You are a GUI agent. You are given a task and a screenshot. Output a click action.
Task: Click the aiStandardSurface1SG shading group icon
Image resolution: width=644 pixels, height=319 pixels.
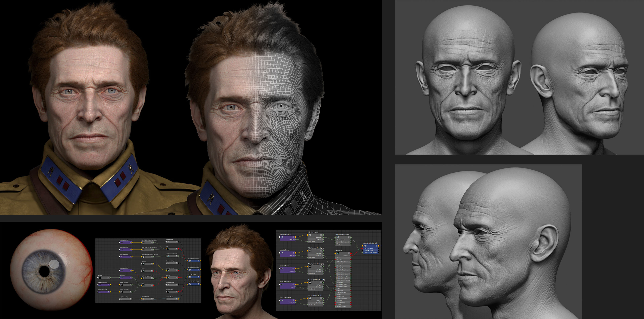point(365,246)
